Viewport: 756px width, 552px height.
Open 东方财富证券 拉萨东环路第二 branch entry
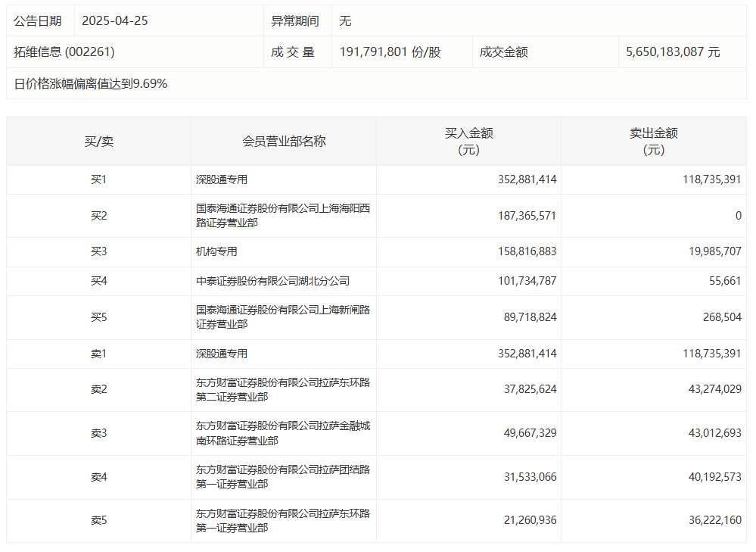click(x=282, y=390)
